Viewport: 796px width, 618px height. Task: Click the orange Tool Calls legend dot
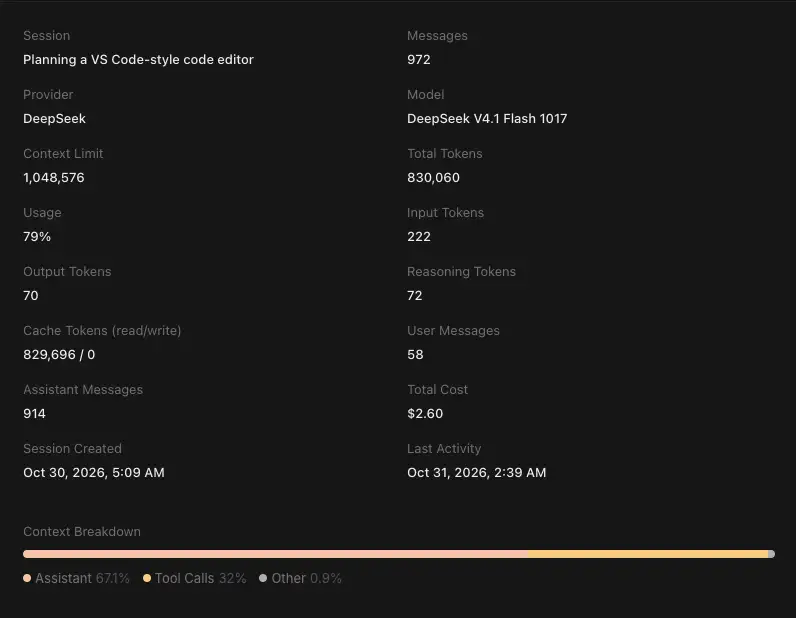(147, 578)
